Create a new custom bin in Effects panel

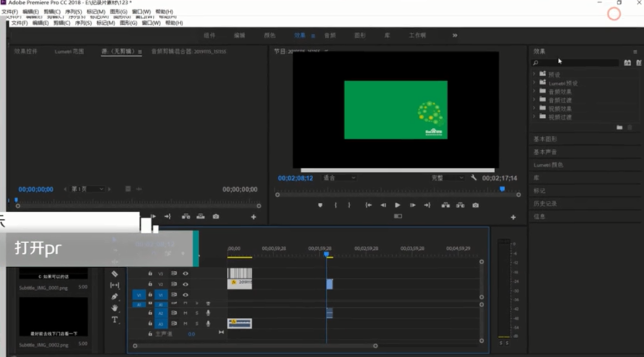(x=619, y=128)
